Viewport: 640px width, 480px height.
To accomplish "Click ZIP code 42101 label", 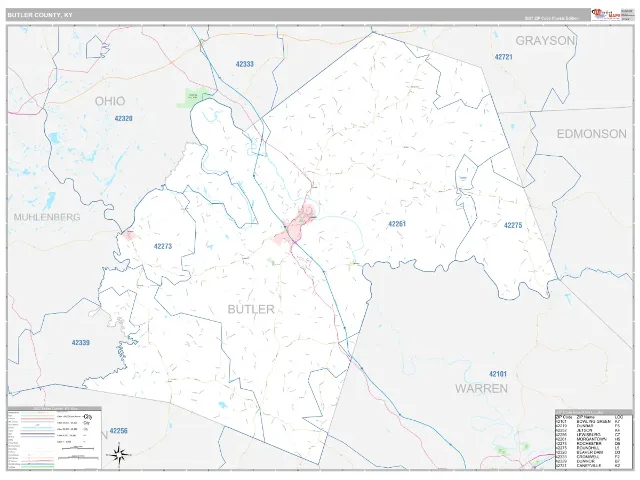I will tap(498, 374).
